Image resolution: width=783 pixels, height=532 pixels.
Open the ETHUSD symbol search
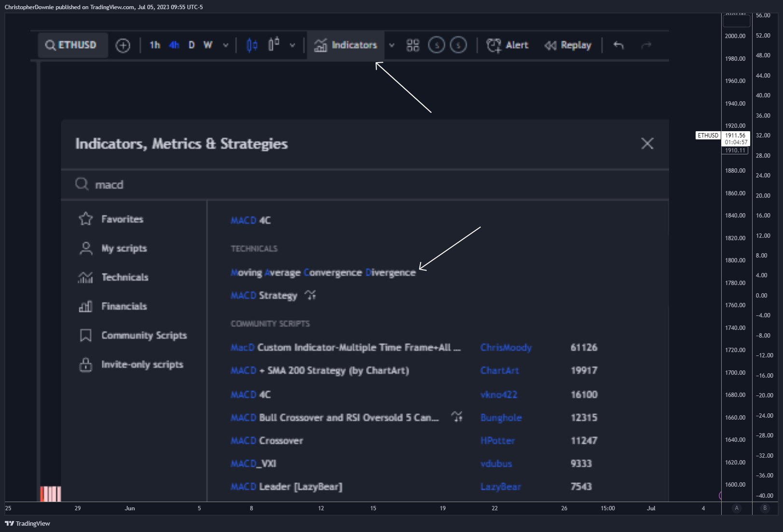pos(72,45)
